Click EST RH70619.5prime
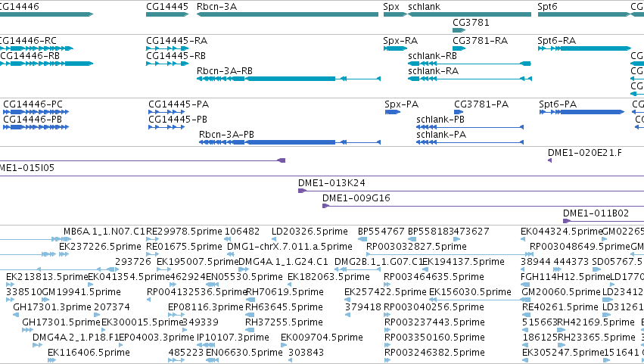The width and height of the screenshot is (644, 364). point(285,292)
